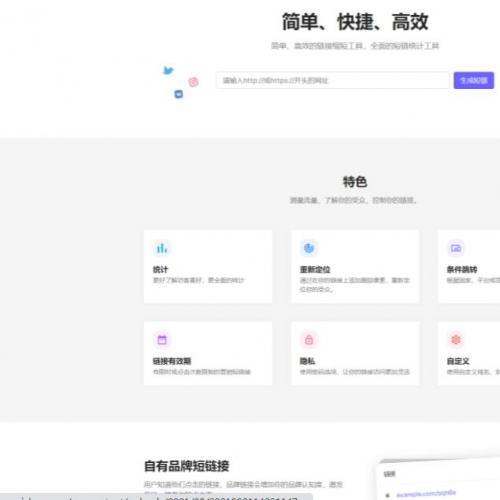The image size is (500, 500).
Task: Click the purple 生成短链 button
Action: point(474,80)
